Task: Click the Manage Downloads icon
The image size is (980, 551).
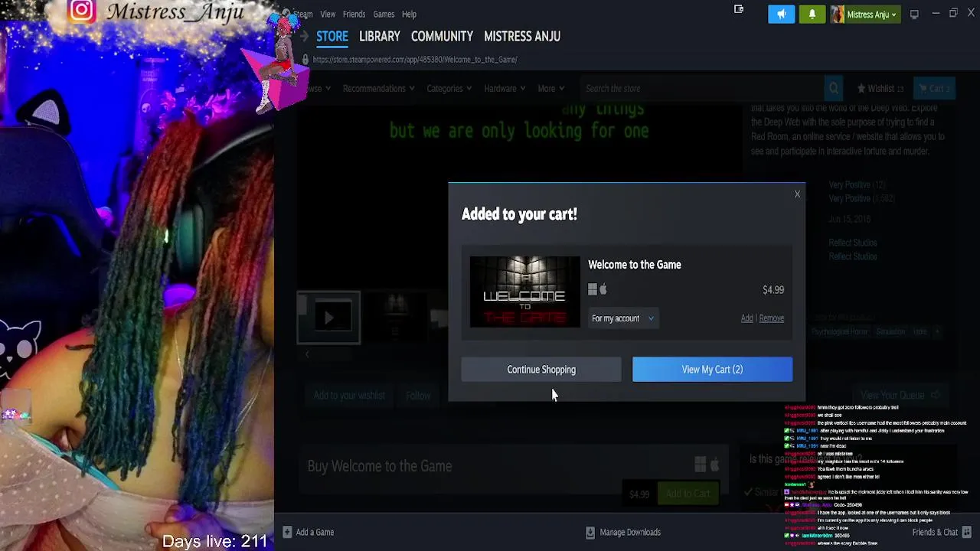Action: 590,532
